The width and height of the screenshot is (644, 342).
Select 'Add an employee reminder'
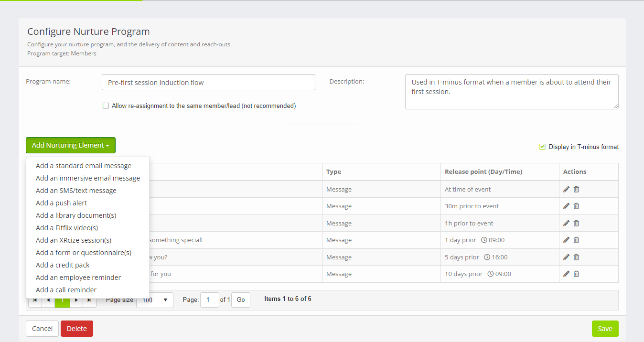(x=78, y=278)
